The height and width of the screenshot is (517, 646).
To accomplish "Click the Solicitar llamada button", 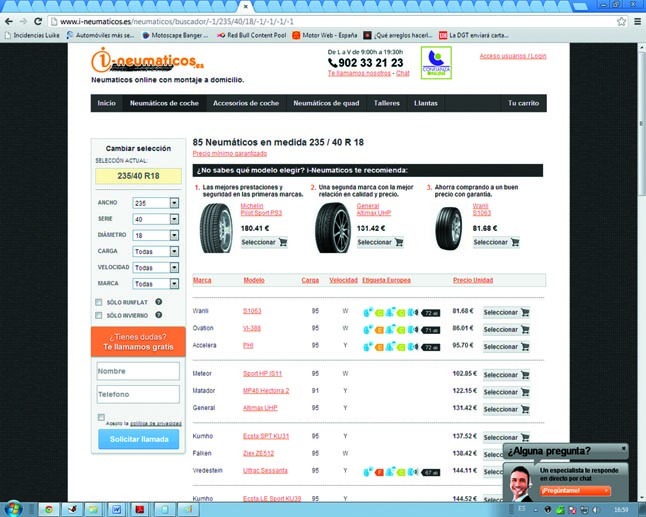I will [139, 439].
